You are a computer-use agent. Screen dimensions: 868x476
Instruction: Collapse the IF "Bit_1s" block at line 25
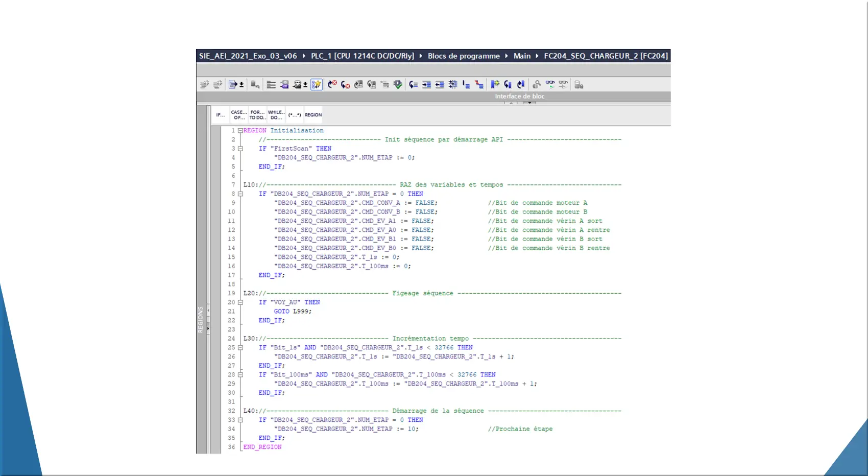point(240,348)
